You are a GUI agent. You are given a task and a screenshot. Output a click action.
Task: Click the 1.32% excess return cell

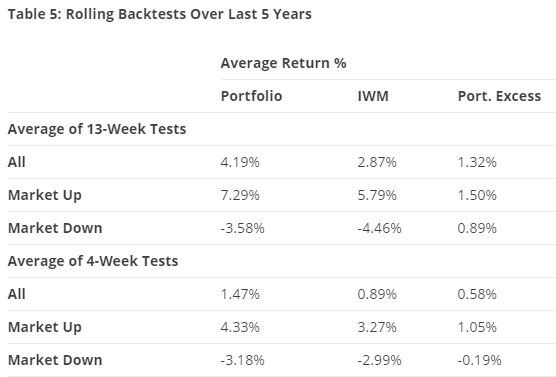coord(477,162)
